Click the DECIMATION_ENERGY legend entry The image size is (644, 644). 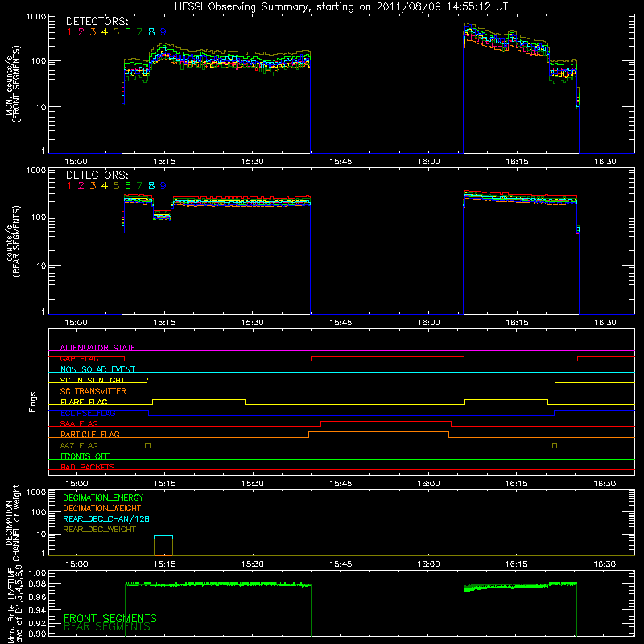103,497
